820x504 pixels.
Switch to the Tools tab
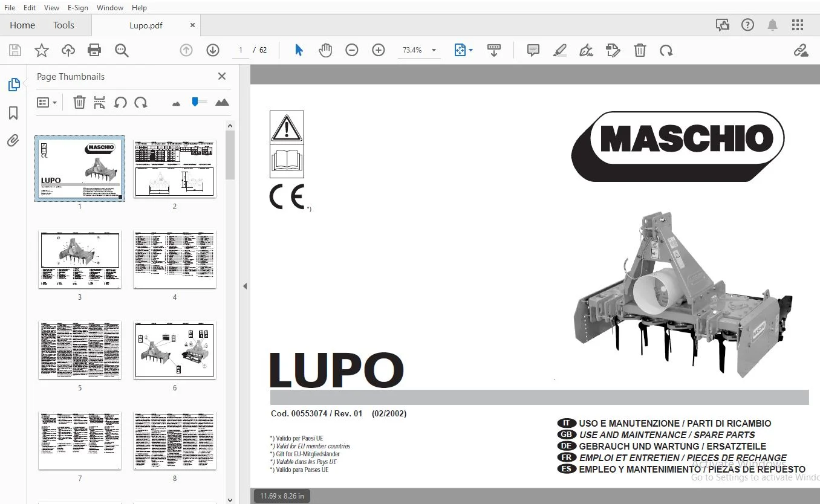(63, 25)
